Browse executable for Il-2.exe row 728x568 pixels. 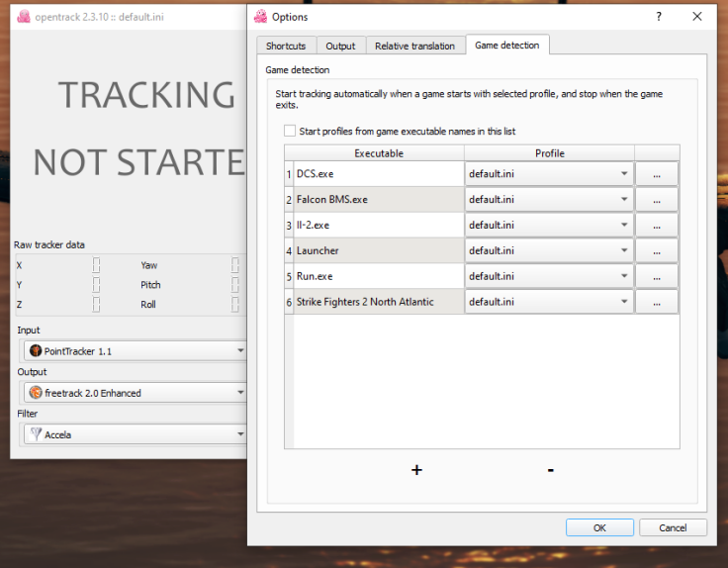(657, 225)
